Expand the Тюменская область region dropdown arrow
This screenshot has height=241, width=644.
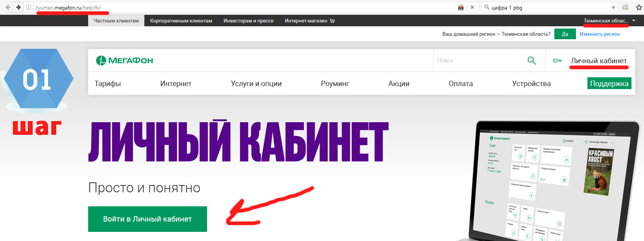[634, 21]
